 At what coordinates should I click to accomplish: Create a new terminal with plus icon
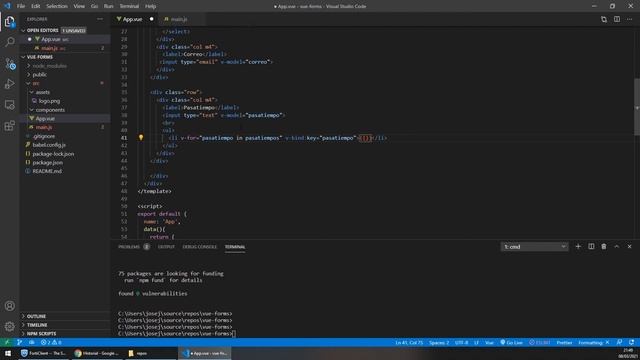578,247
